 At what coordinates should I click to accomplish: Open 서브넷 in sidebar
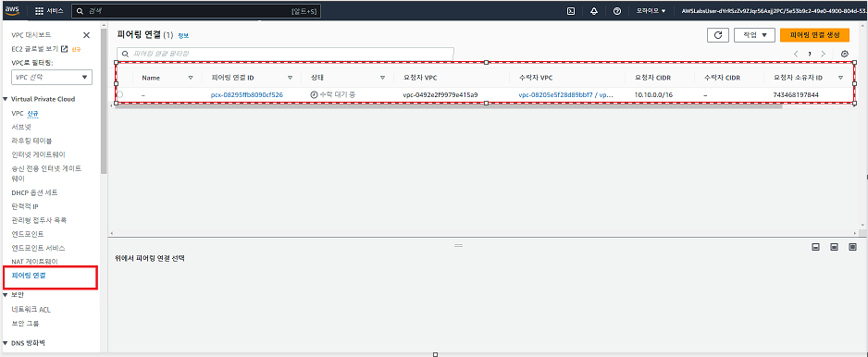(x=21, y=127)
